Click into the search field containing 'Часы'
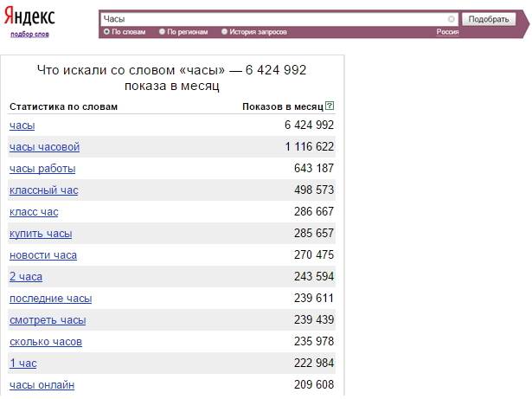Screen dimensions: 532x399 pos(272,18)
